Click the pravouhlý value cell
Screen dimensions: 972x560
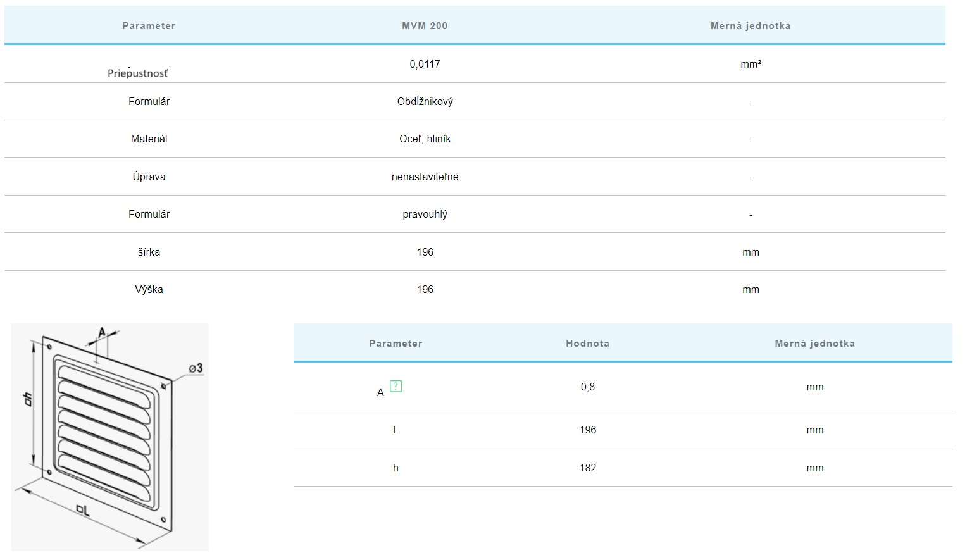[425, 214]
